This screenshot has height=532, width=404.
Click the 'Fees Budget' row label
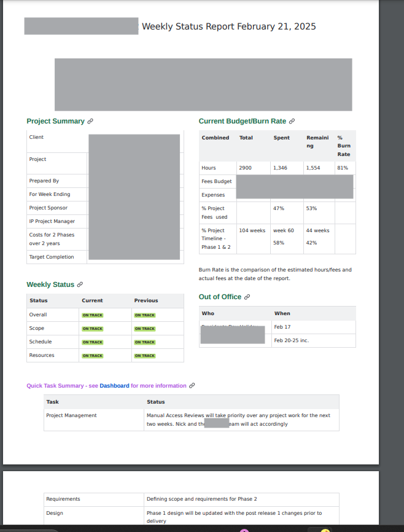point(216,181)
